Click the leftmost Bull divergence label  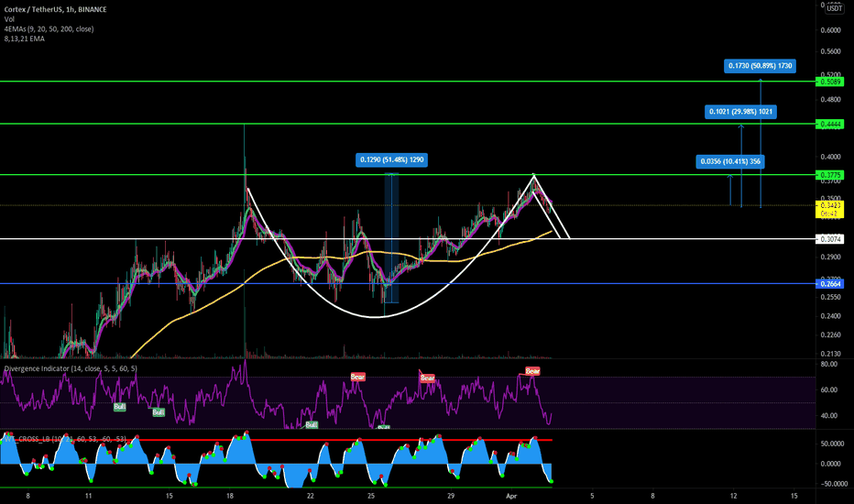(x=119, y=407)
